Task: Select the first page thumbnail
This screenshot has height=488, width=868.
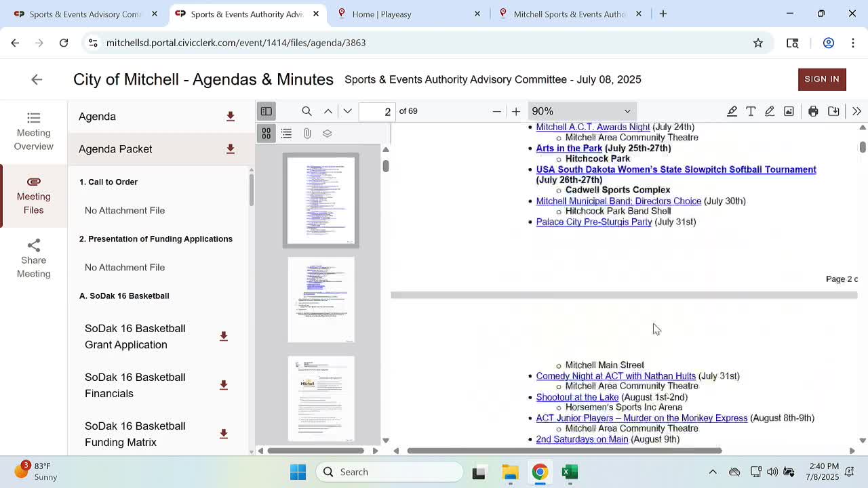Action: coord(321,201)
